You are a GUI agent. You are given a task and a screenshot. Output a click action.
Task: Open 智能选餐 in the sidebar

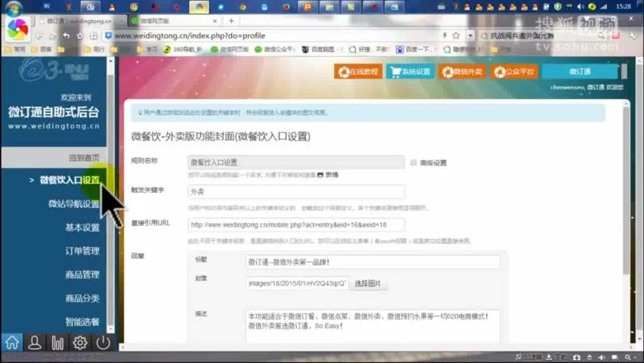tap(82, 322)
